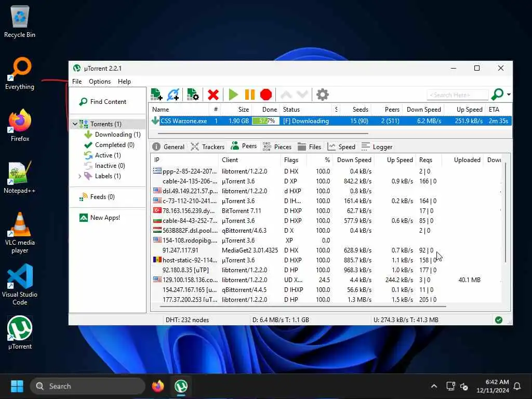Open Everything desktop shortcut icon

(20, 74)
